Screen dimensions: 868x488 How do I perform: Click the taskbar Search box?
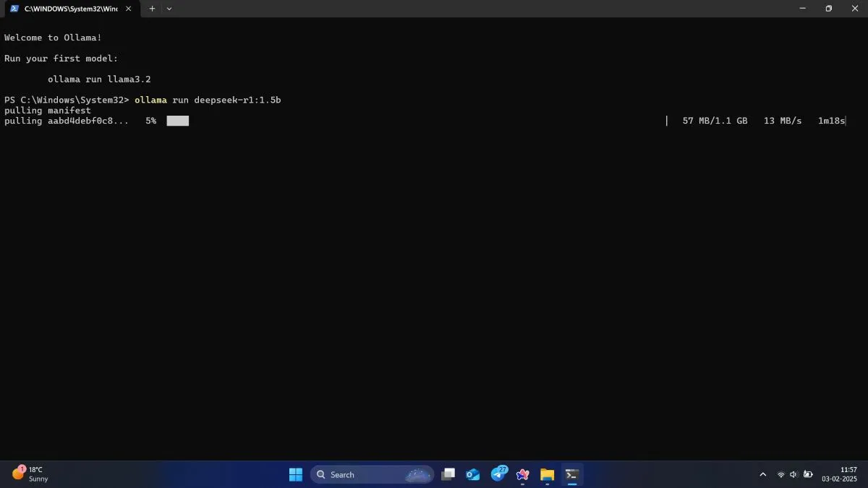[x=372, y=474]
